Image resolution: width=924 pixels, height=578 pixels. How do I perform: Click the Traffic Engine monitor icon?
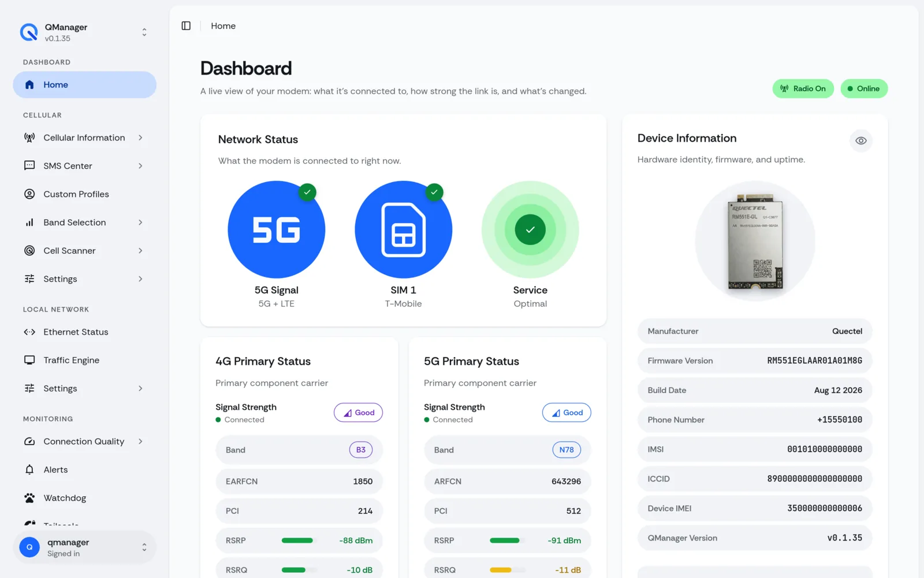point(29,360)
